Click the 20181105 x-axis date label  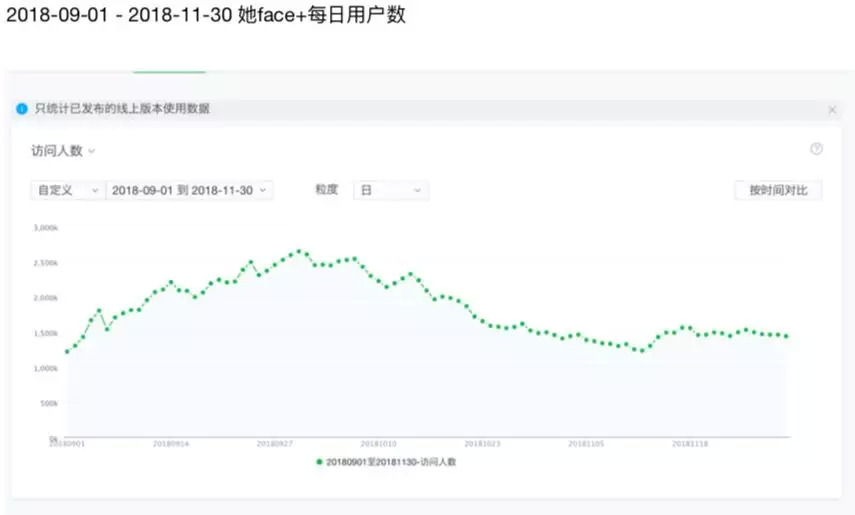pyautogui.click(x=586, y=443)
